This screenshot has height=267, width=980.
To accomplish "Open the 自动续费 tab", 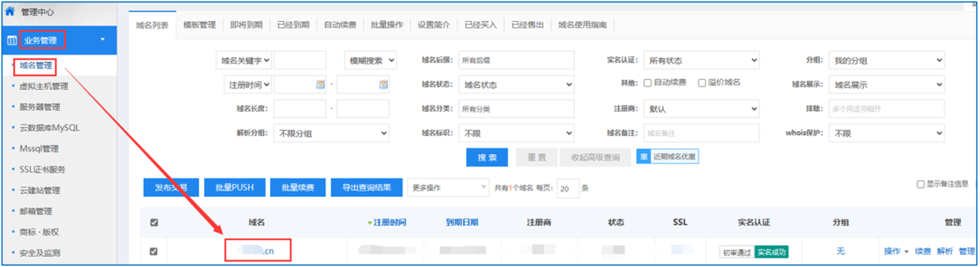I will [340, 25].
